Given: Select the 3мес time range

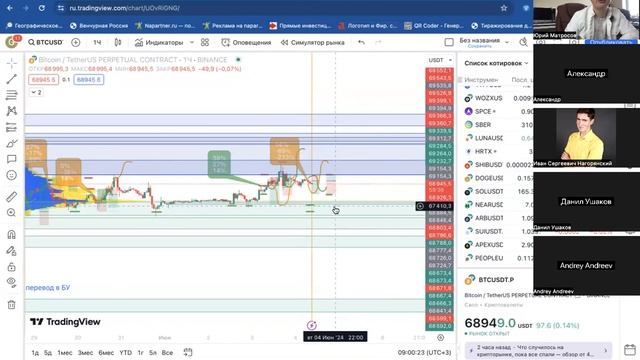Looking at the screenshot, I should pyautogui.click(x=85, y=353).
